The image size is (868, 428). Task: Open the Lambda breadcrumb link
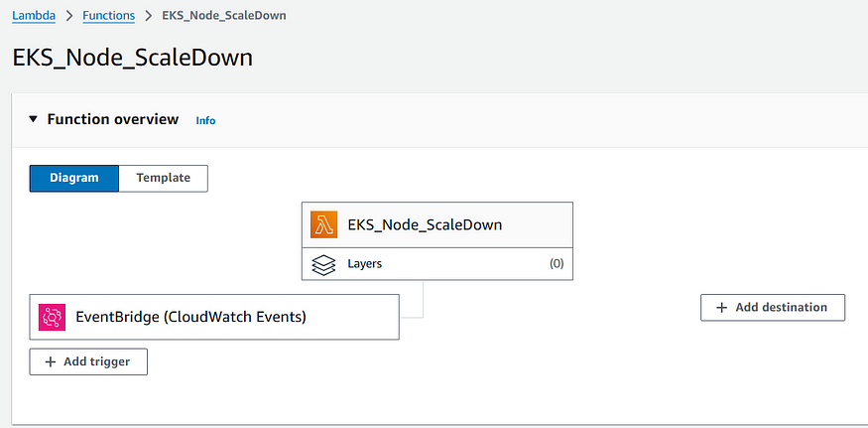pyautogui.click(x=34, y=16)
